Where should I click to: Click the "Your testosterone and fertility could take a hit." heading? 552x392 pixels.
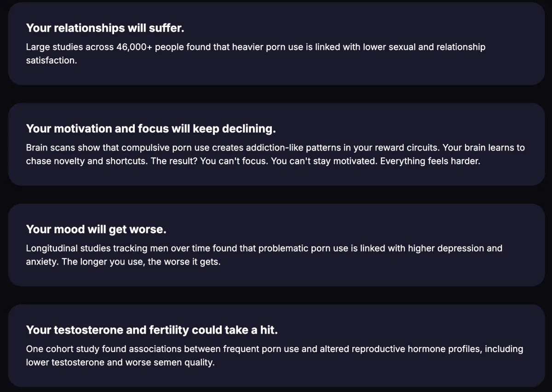click(x=152, y=330)
